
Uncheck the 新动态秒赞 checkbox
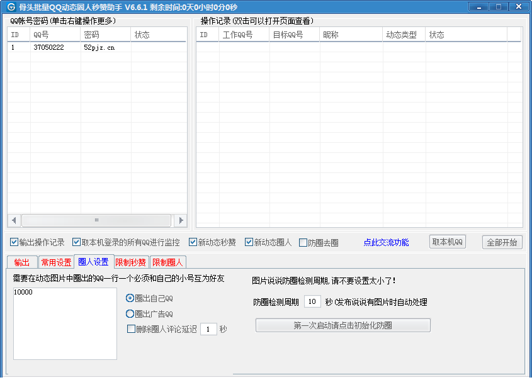tap(193, 242)
